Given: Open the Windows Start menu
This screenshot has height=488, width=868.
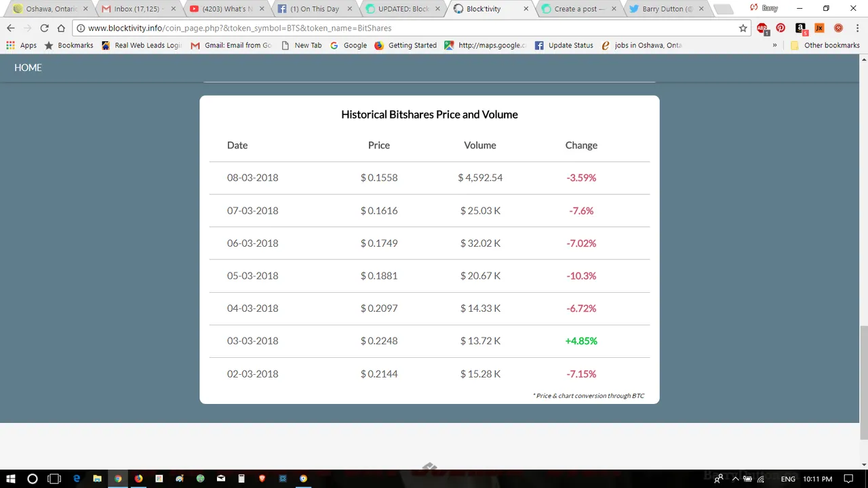Looking at the screenshot, I should click(x=11, y=479).
